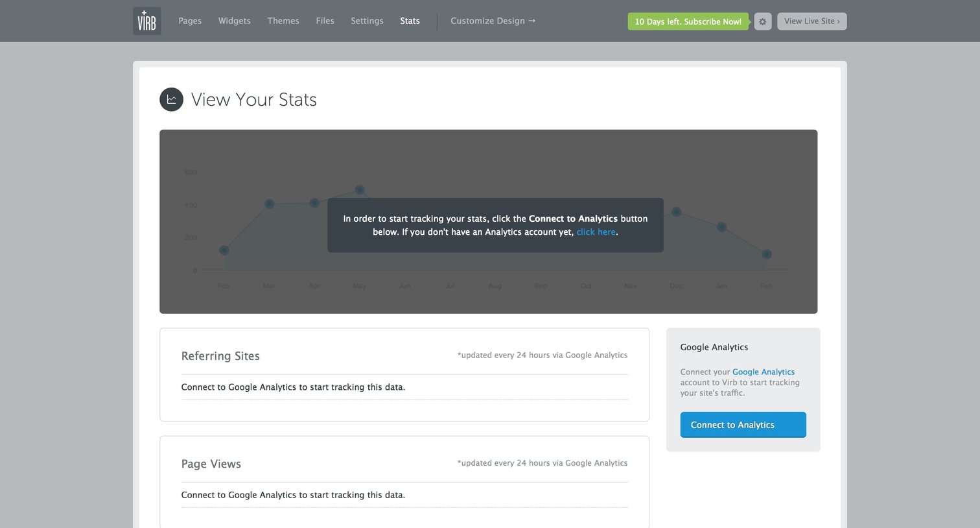Image resolution: width=980 pixels, height=528 pixels.
Task: Navigate to Settings
Action: coord(367,21)
